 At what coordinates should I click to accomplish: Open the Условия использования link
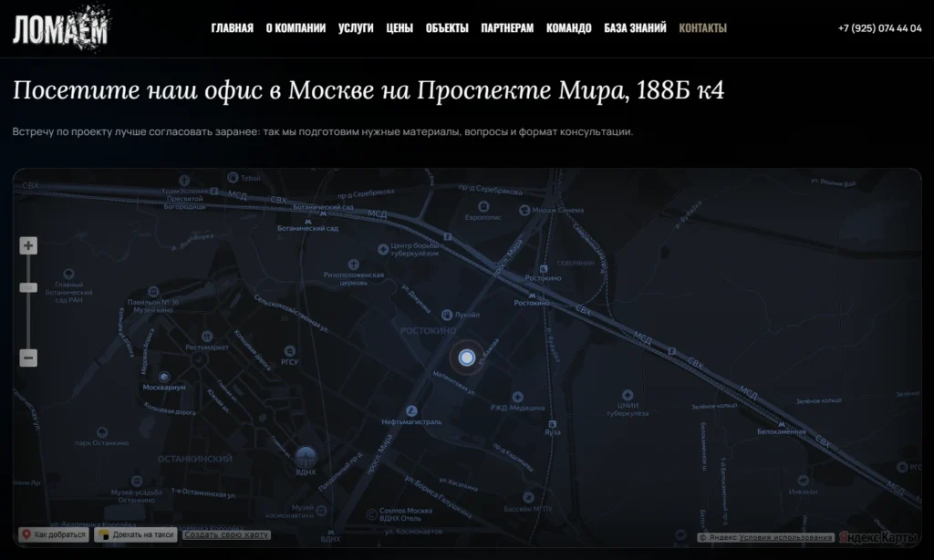point(785,537)
